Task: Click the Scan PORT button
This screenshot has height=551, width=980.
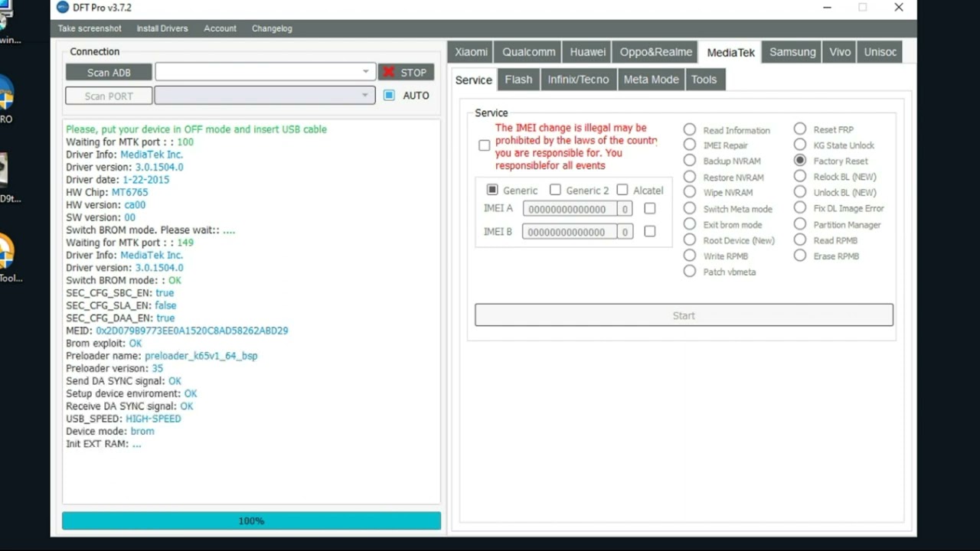Action: (109, 96)
